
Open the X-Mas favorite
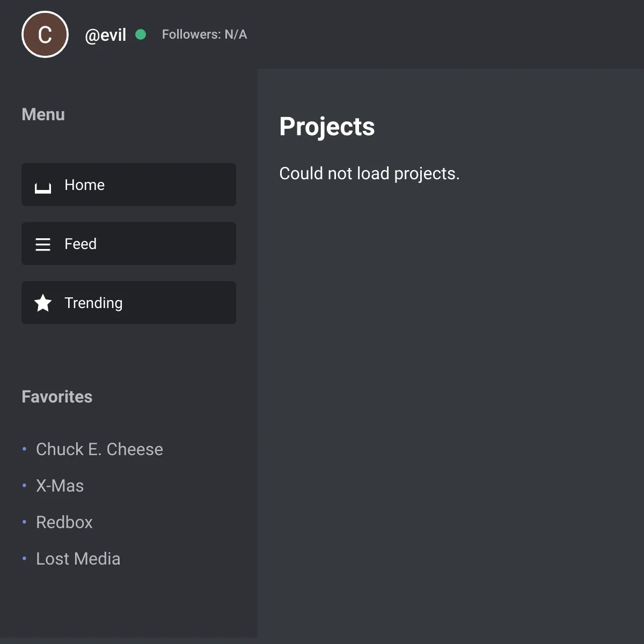click(60, 486)
